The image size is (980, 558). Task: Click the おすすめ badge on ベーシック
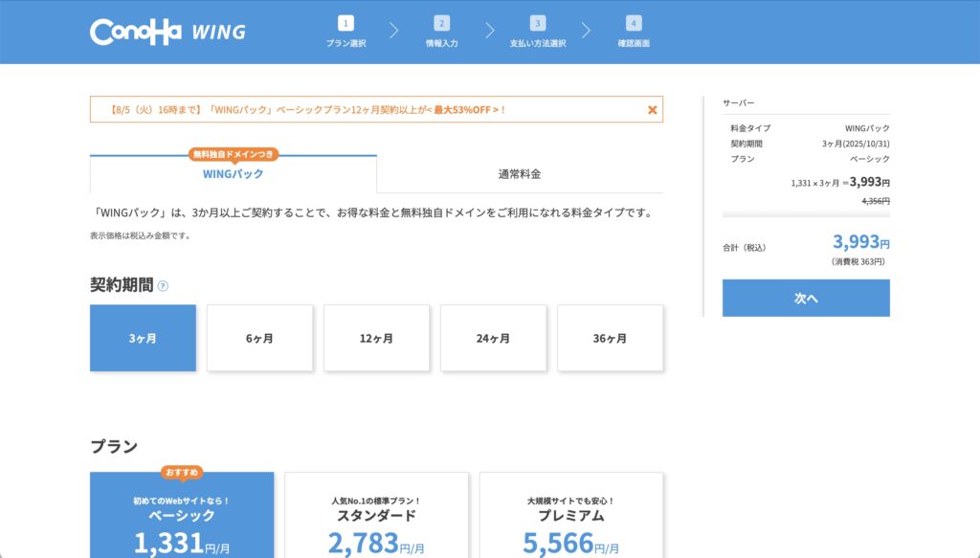[182, 473]
